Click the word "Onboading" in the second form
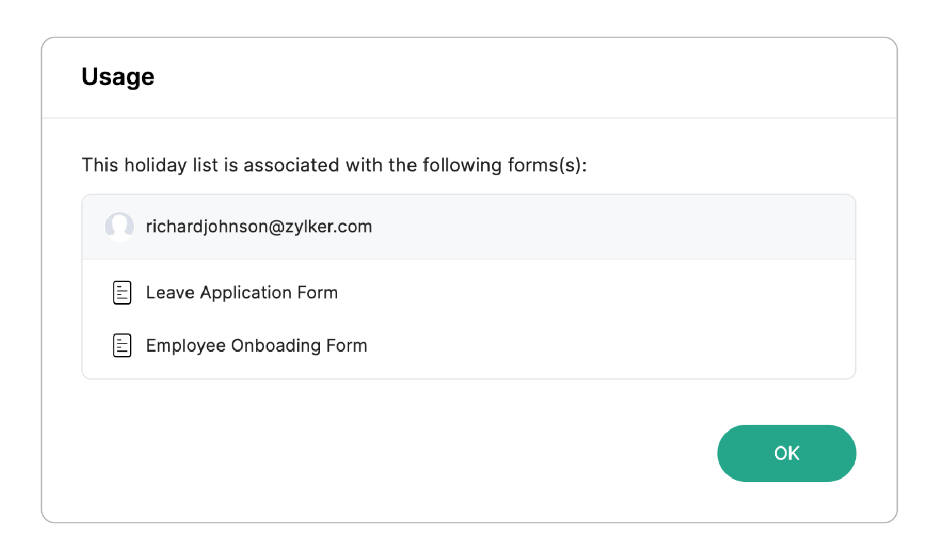 pos(276,346)
